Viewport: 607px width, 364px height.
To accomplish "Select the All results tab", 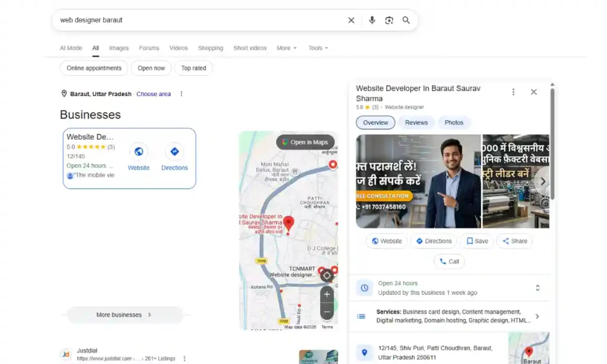I will point(95,48).
